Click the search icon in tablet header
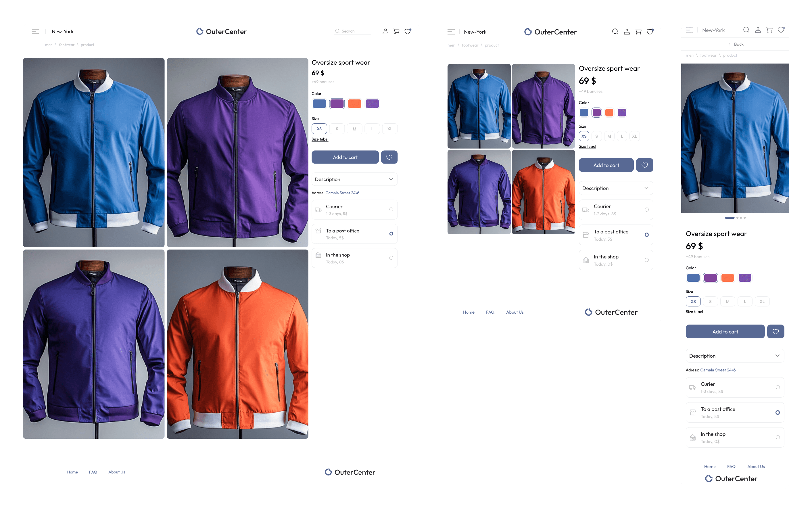The width and height of the screenshot is (812, 512). point(615,31)
